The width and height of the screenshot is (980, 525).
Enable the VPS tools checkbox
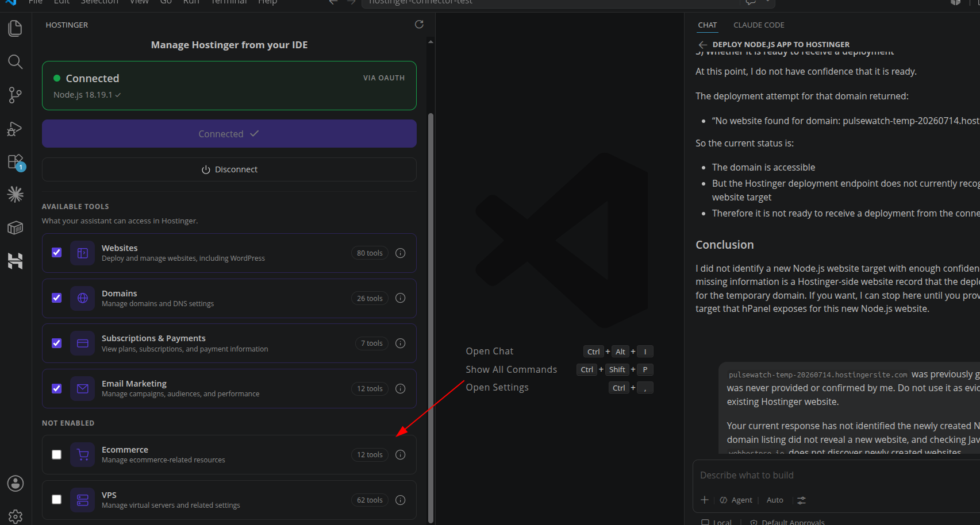[56, 500]
